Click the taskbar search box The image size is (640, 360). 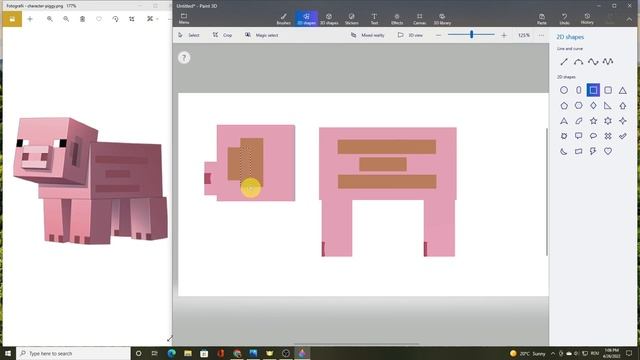(73, 353)
